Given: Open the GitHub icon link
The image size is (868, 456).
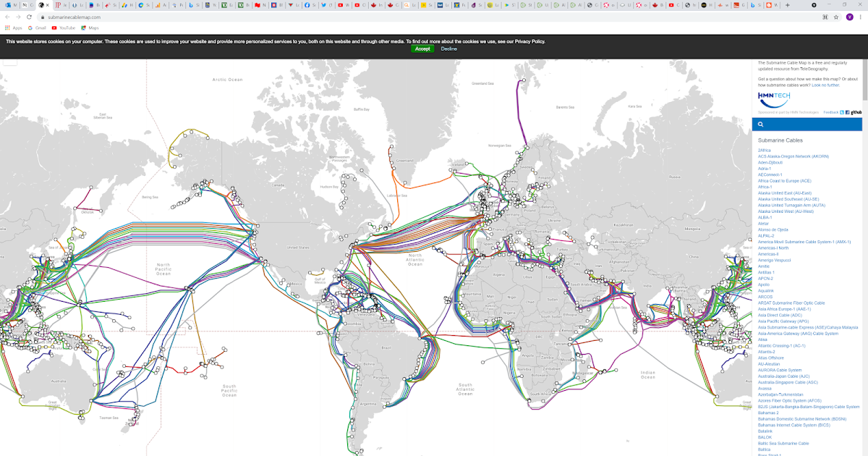Looking at the screenshot, I should [x=856, y=112].
